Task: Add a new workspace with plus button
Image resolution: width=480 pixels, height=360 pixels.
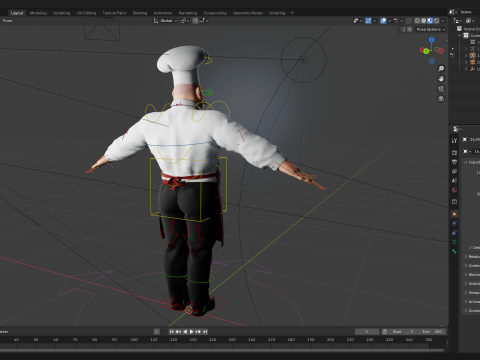Action: pos(292,13)
